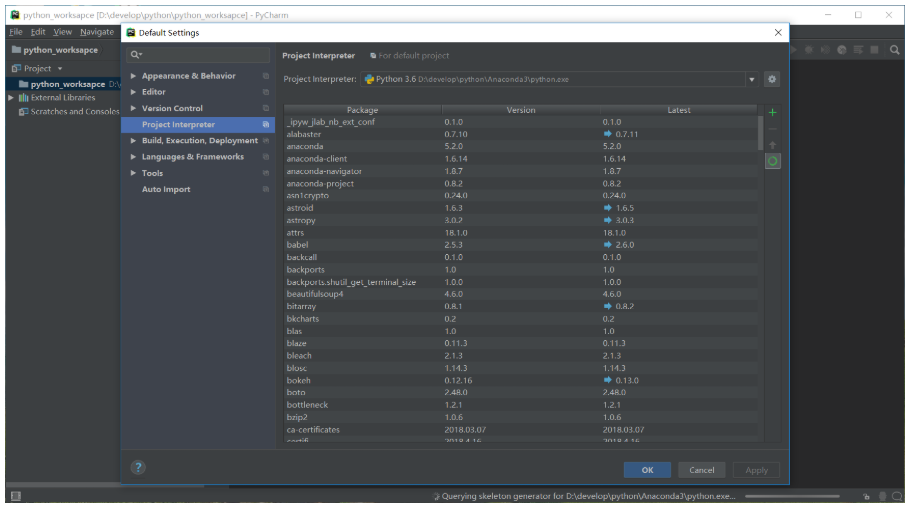Click the search magnifier in settings search
The image size is (910, 509).
click(136, 55)
